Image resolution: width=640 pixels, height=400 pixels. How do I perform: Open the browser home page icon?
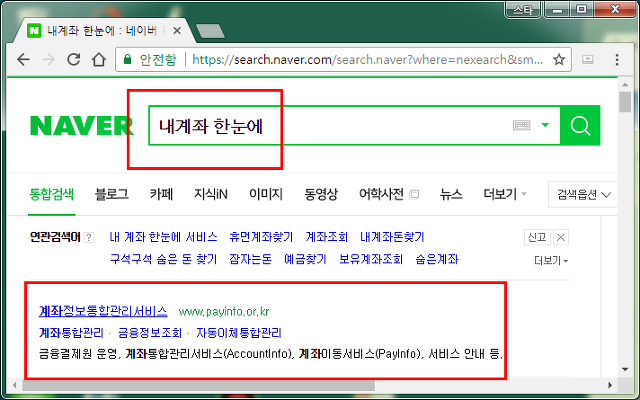99,60
